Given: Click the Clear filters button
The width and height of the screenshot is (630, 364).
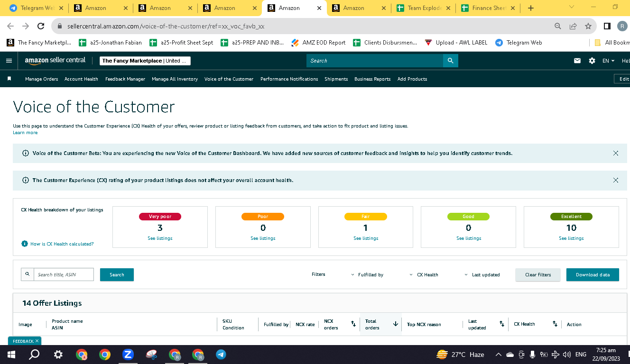Looking at the screenshot, I should (x=538, y=274).
